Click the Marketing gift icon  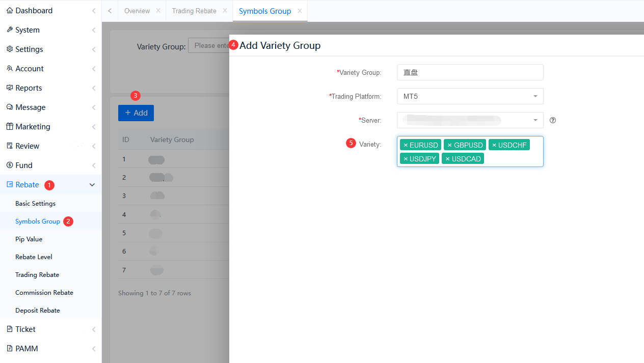click(10, 126)
